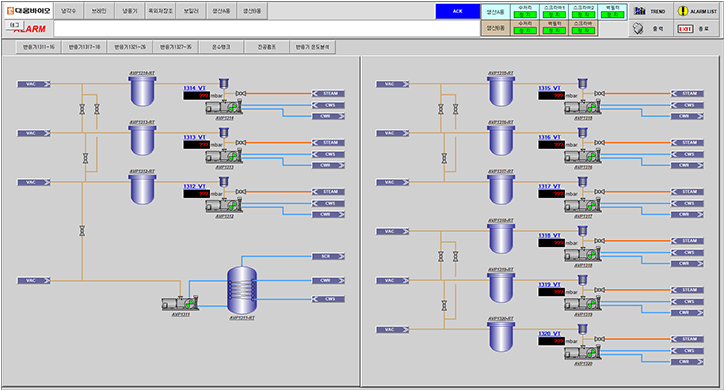Click the 생산B동 스크라바 green status indicator
Image resolution: width=725 pixels, height=391 pixels.
pyautogui.click(x=583, y=31)
